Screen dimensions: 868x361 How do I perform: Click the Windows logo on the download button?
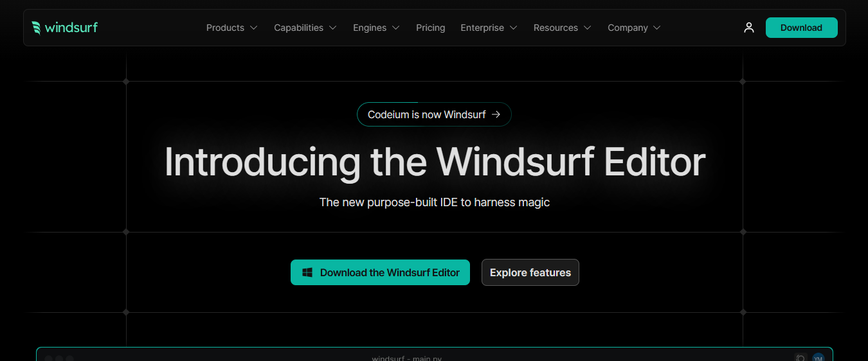point(307,272)
